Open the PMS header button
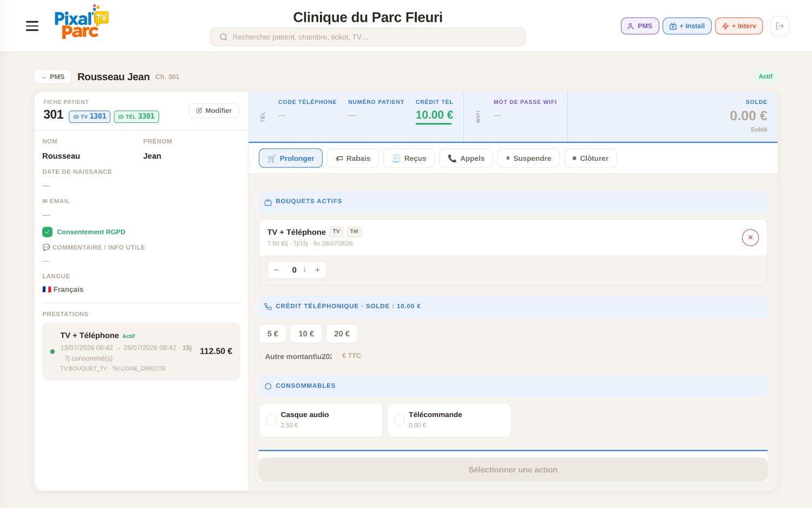Screen dimensions: 812x508 point(640,26)
